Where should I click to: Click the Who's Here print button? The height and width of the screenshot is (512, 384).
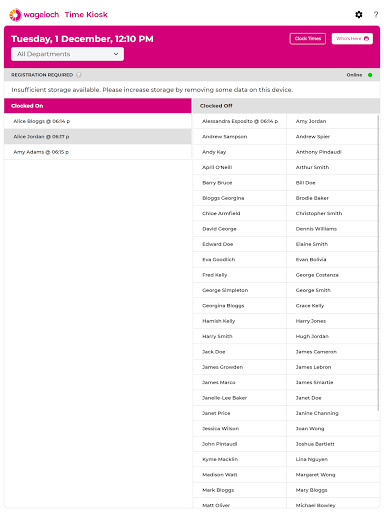pyautogui.click(x=352, y=39)
